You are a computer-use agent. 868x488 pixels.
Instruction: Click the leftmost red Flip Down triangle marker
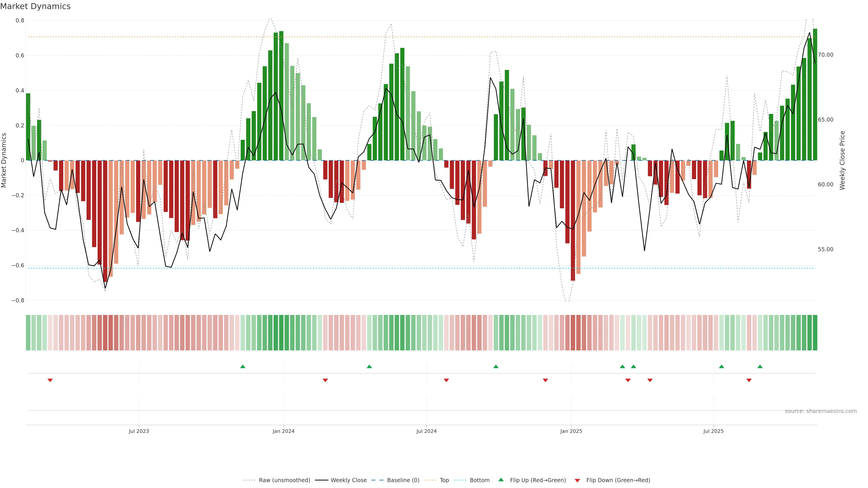point(50,380)
